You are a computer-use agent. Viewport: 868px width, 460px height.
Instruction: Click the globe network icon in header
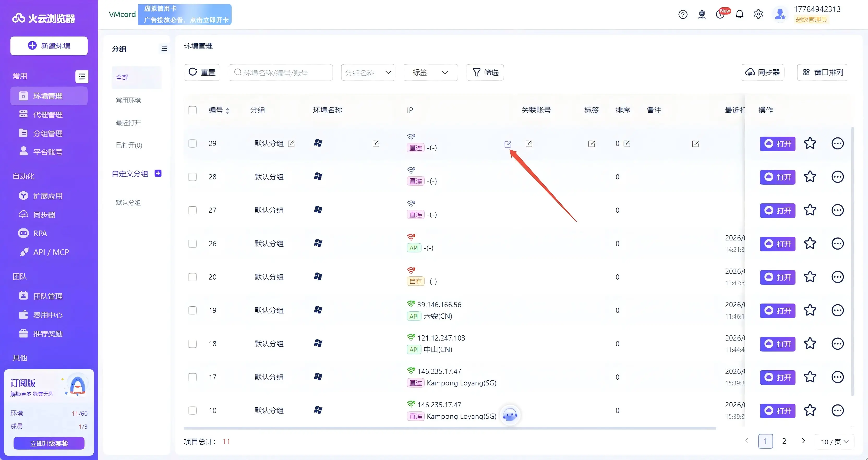coord(702,15)
